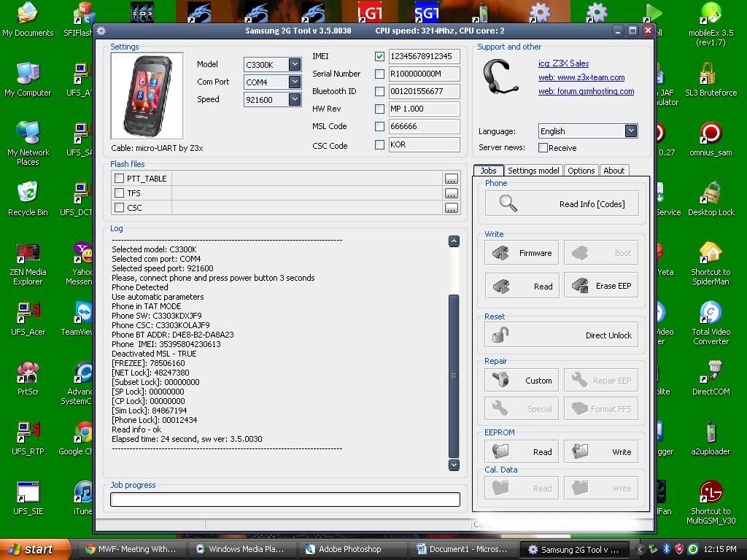The image size is (747, 560).
Task: Browse for the TFS file
Action: pos(451,193)
